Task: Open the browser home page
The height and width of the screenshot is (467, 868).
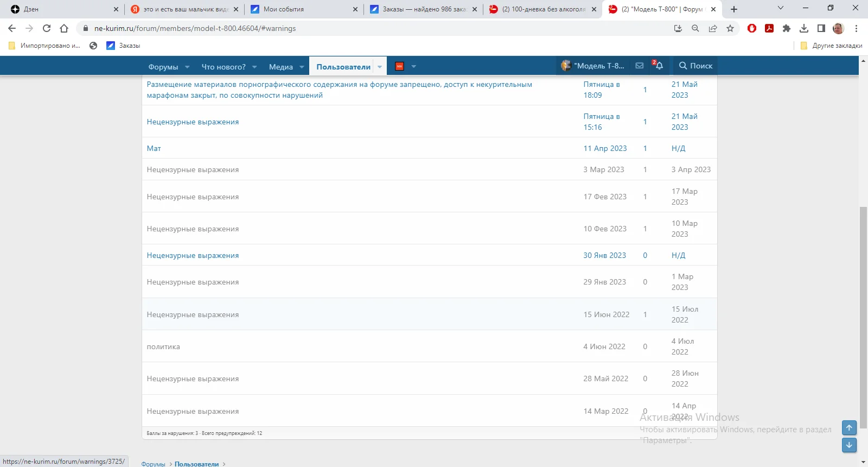Action: coord(64,28)
